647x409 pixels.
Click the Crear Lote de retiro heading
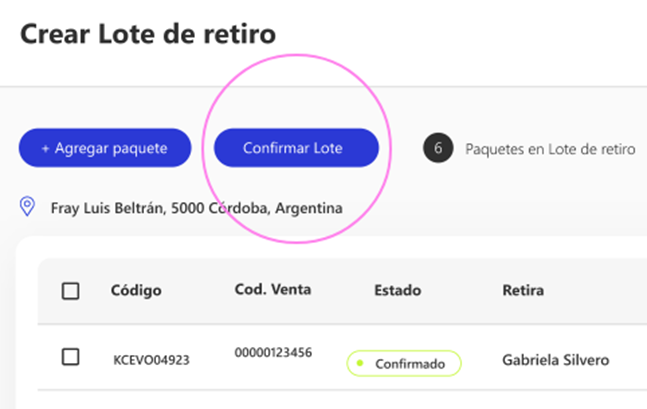148,34
